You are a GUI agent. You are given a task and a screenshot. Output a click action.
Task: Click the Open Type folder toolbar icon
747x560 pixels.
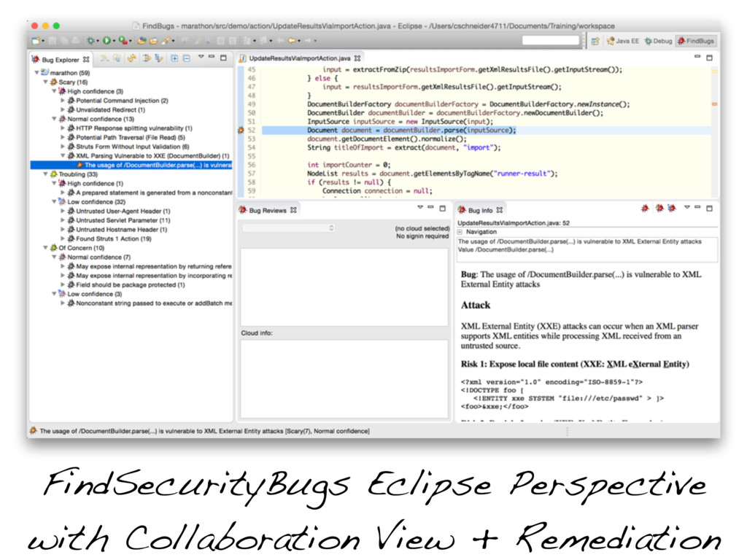(142, 41)
